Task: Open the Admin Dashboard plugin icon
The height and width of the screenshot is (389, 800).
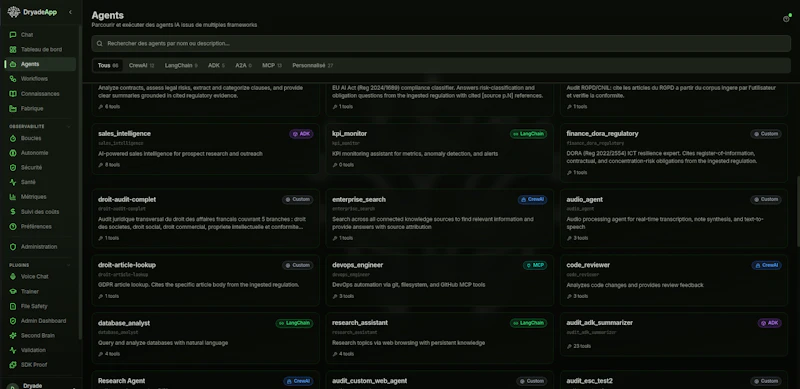Action: (13, 321)
